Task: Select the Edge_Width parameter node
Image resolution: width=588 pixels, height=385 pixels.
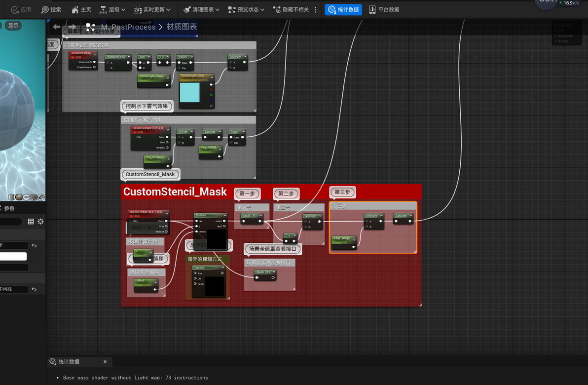Action: point(344,242)
